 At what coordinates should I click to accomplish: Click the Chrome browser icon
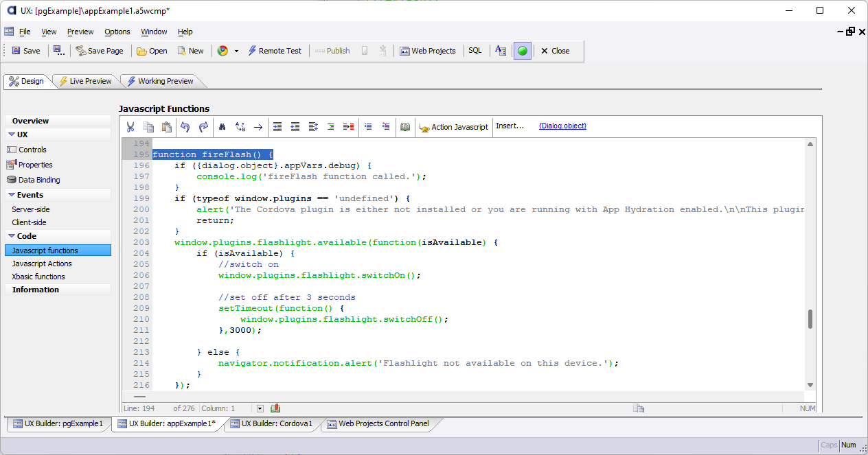[x=222, y=51]
